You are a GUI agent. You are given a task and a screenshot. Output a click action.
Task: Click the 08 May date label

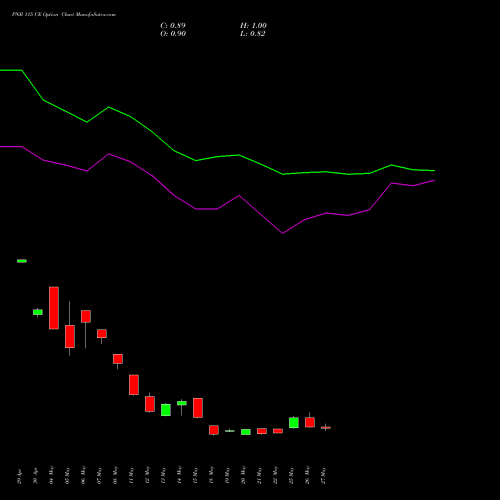point(116,476)
